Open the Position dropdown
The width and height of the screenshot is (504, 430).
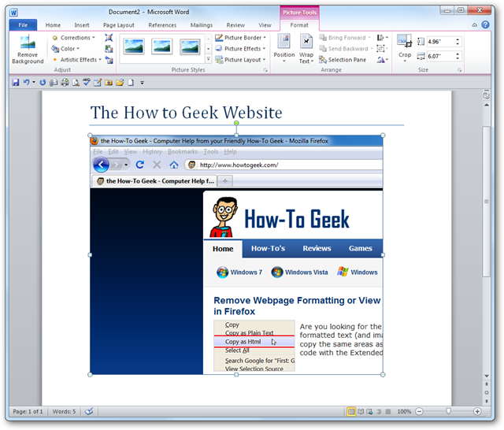284,48
